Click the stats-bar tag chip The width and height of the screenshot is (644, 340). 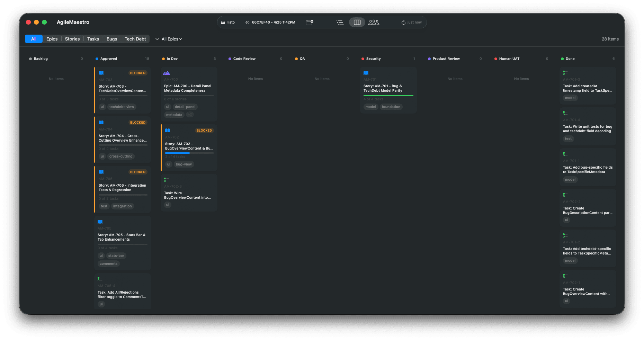116,256
